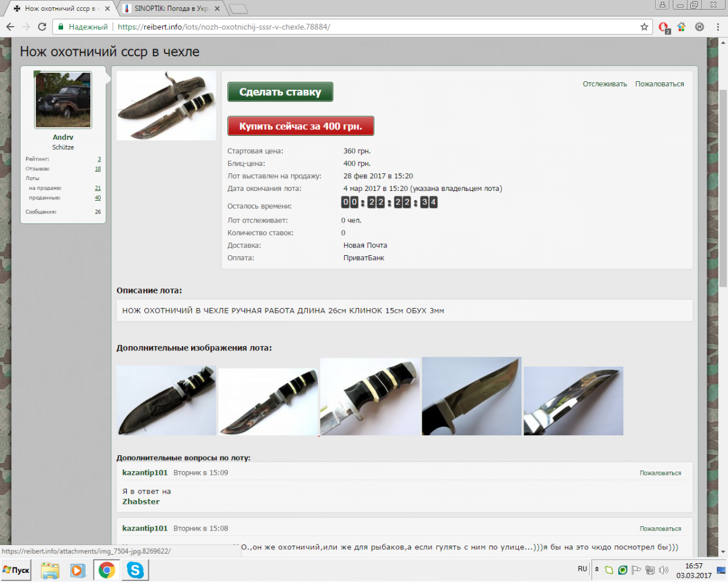
Task: Open a new browser tab
Action: tap(238, 9)
